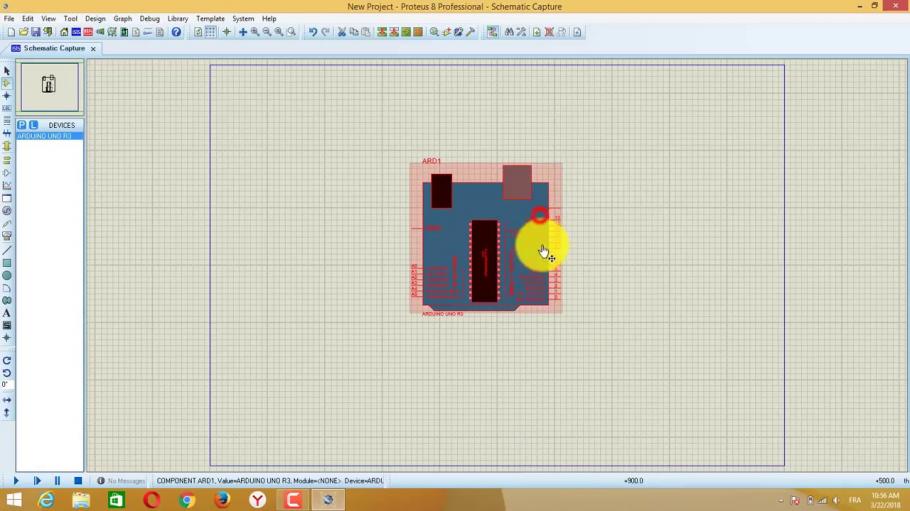Save the project with the floppy icon
This screenshot has height=511, width=910.
coord(35,32)
